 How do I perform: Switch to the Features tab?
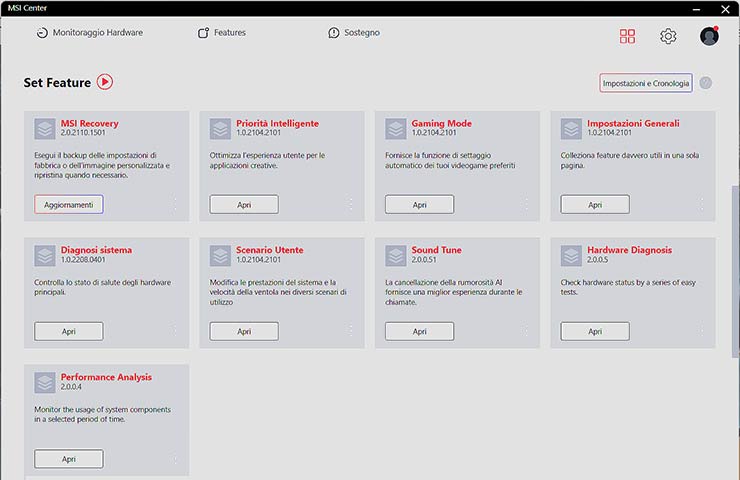tap(221, 33)
